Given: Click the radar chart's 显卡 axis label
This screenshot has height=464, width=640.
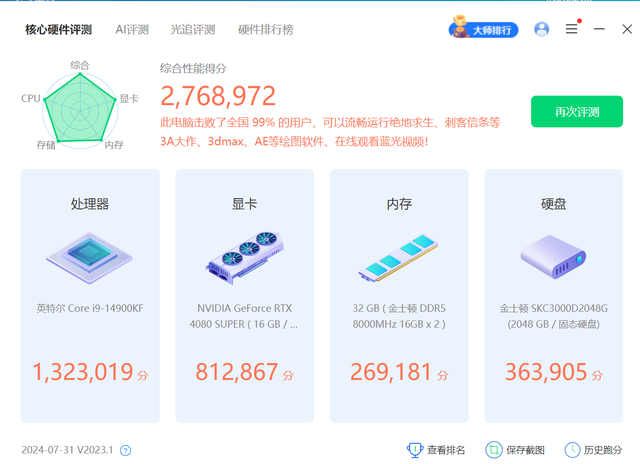Looking at the screenshot, I should pos(129,99).
